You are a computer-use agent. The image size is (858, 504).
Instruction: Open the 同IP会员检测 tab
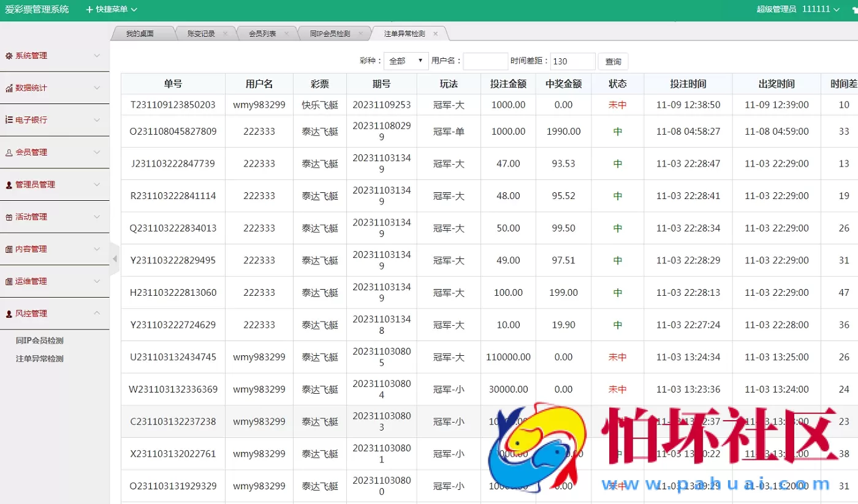pos(329,33)
